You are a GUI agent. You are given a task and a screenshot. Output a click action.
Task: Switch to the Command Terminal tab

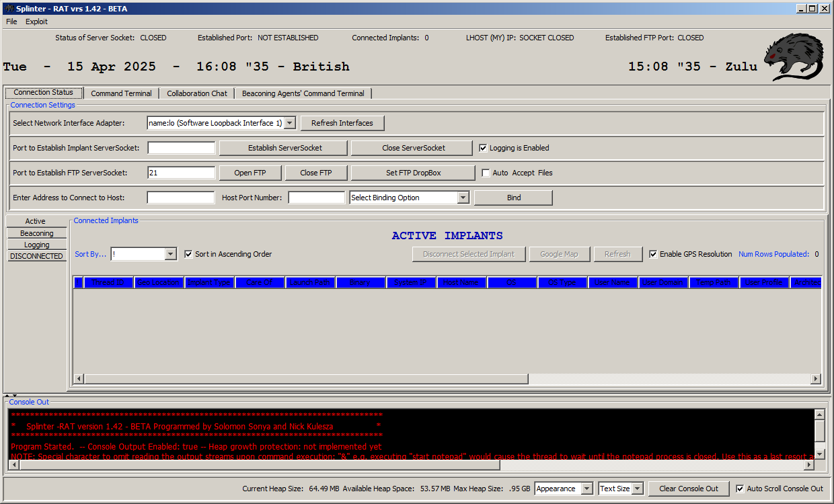click(121, 93)
